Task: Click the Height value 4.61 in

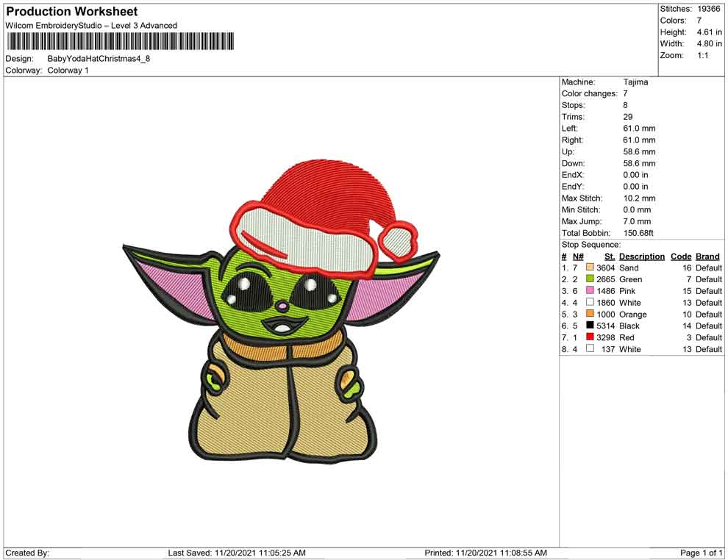Action: 709,32
